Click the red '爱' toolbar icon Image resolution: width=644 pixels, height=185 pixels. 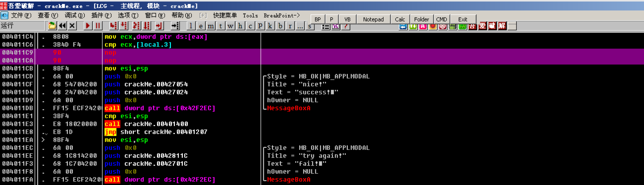482,26
